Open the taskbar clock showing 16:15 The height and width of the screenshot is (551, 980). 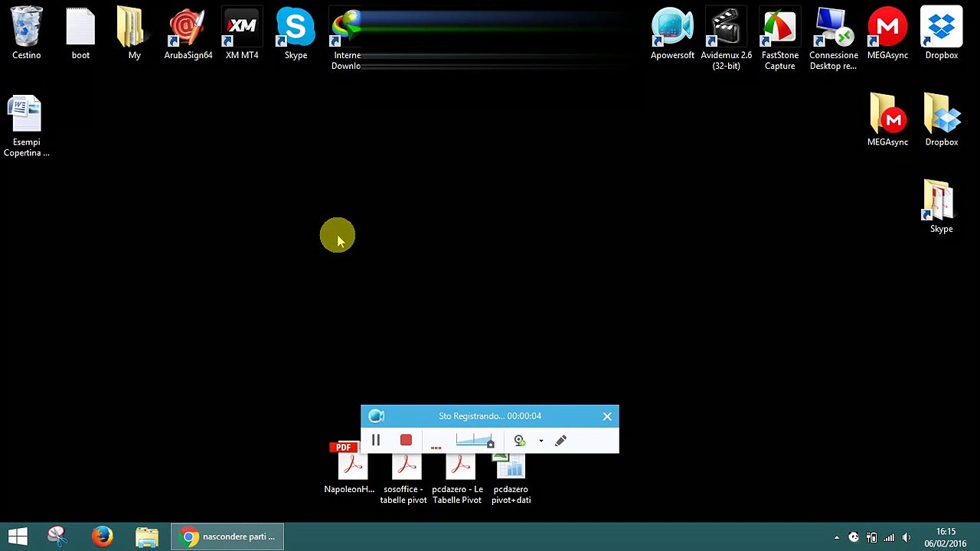[x=946, y=537]
